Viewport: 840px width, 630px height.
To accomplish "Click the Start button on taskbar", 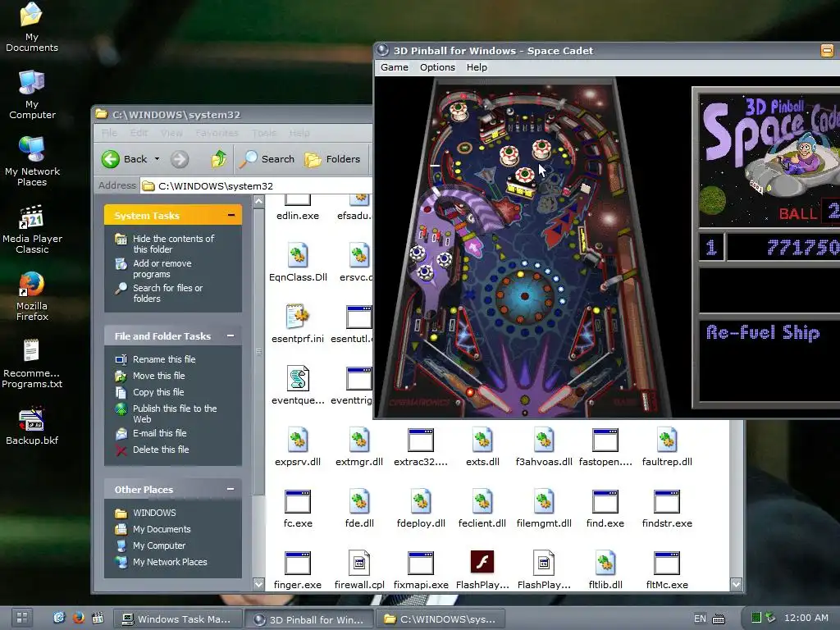I will pyautogui.click(x=21, y=618).
